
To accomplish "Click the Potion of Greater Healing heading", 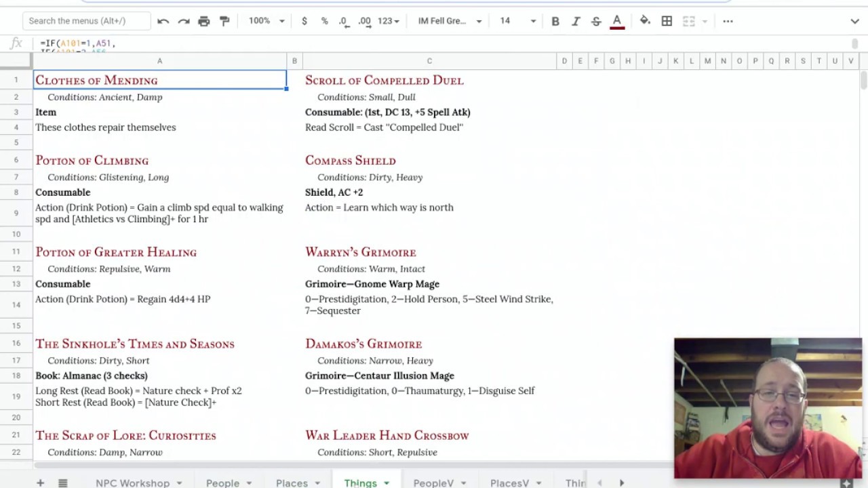I will 116,252.
